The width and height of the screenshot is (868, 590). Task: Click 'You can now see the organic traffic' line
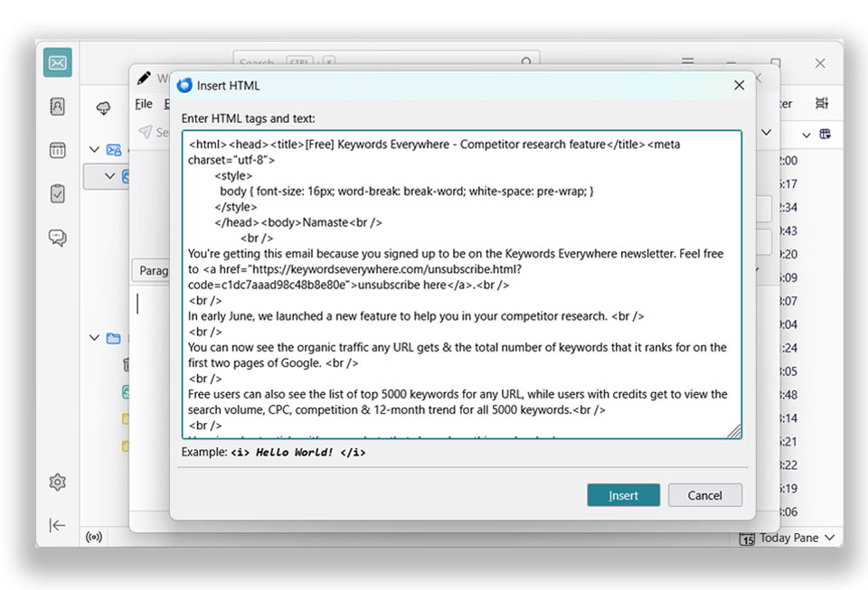458,347
